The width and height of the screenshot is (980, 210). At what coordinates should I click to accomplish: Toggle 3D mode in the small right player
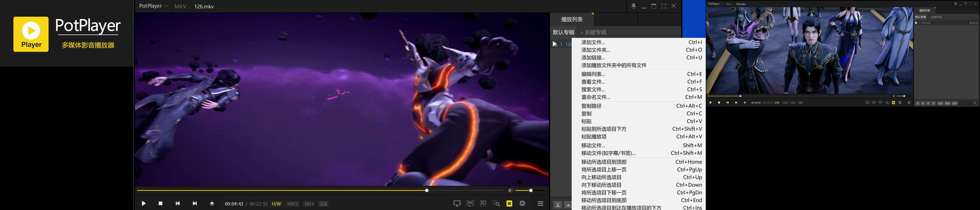[880, 102]
